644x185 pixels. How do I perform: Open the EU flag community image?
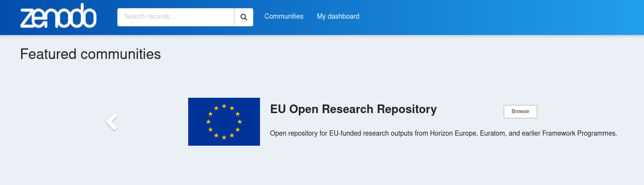coord(224,122)
